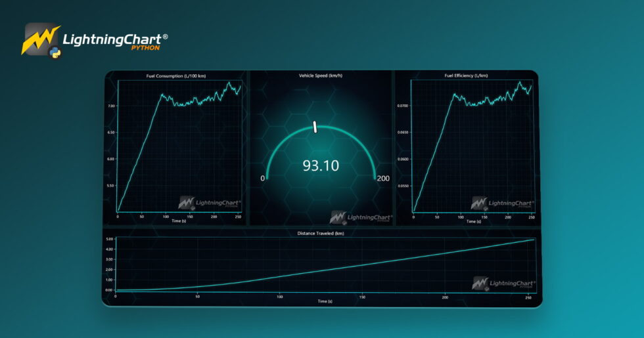
Task: Click the 100 time tick under Fuel Consumption chart
Action: 166,217
